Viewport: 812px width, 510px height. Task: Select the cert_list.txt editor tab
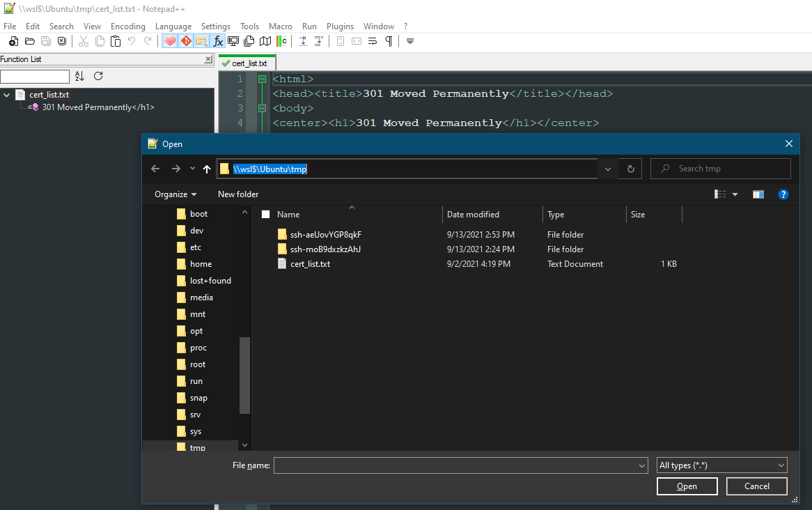coord(247,63)
